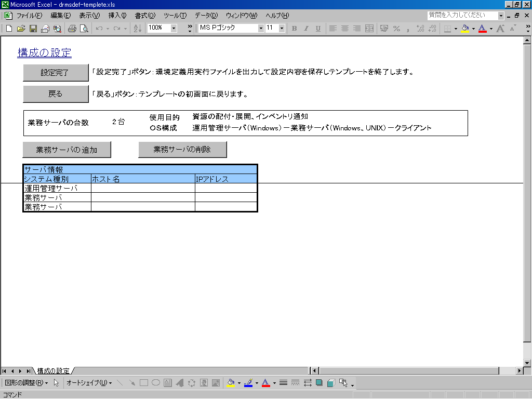
Task: Open the 書式(O) menu
Action: click(x=145, y=16)
